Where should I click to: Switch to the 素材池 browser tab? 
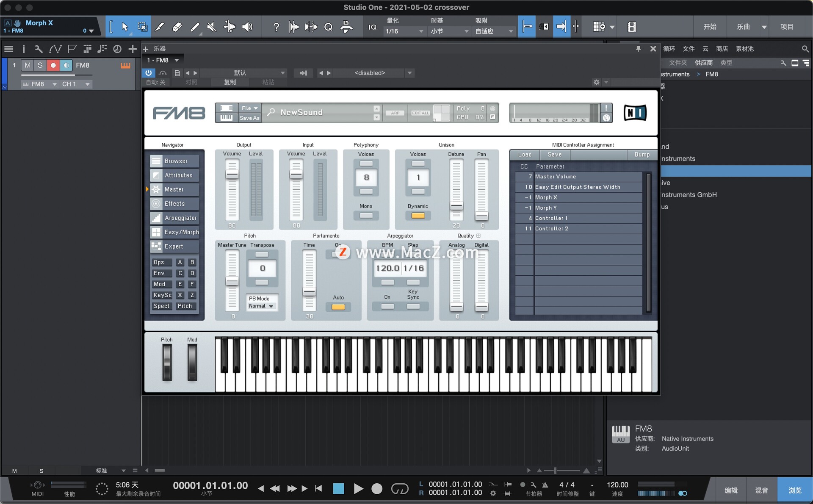745,49
